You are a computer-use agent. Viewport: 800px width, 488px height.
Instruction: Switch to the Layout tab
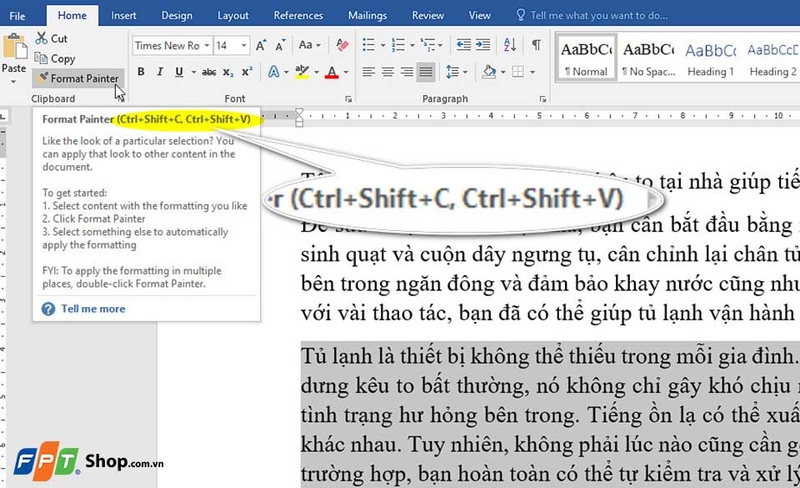pyautogui.click(x=233, y=15)
